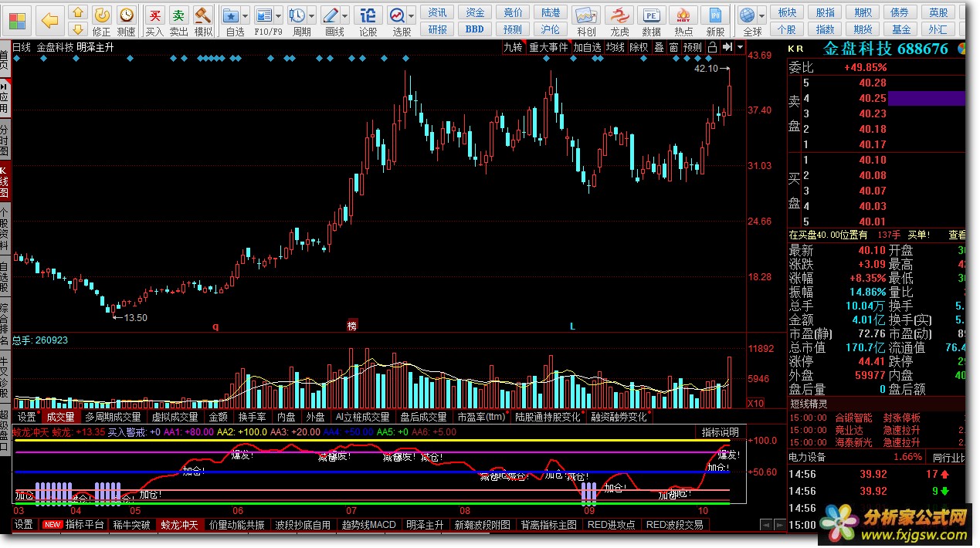Click the back arrow navigation icon

pos(49,19)
